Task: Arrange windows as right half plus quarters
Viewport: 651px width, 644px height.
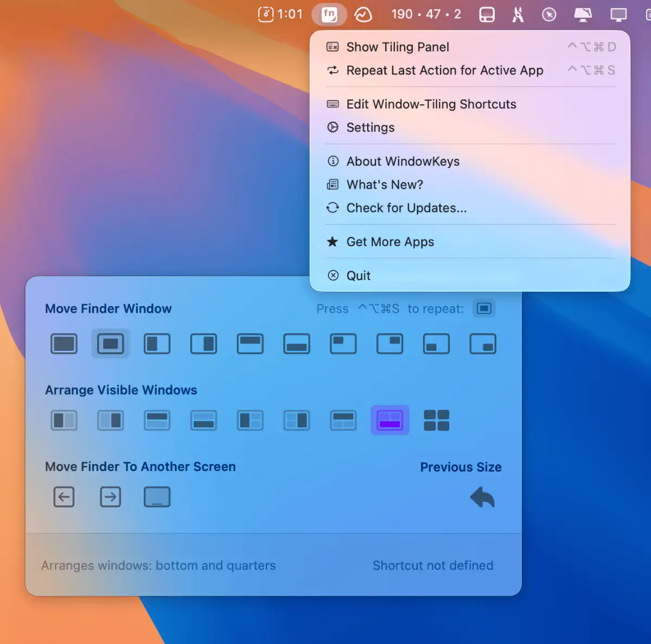Action: pos(297,420)
